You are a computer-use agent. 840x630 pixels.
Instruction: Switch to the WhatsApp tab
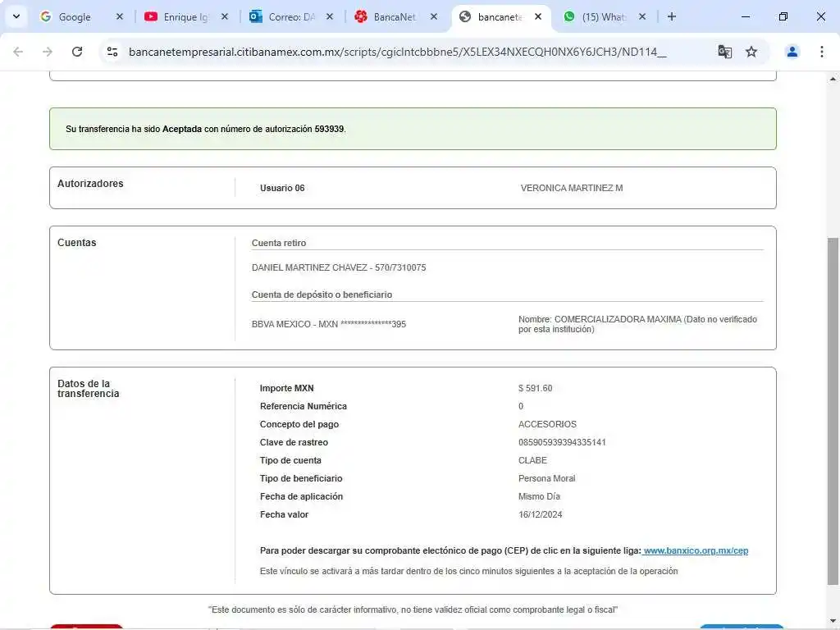point(603,16)
